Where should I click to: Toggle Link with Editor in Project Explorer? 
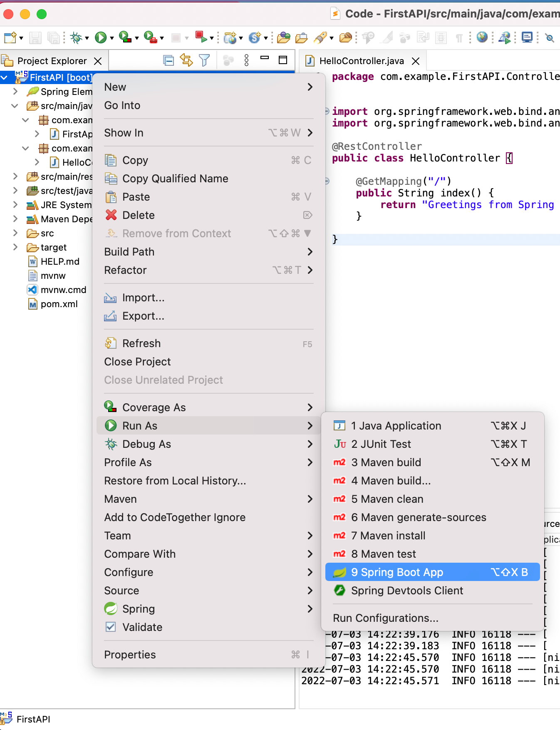coord(186,60)
